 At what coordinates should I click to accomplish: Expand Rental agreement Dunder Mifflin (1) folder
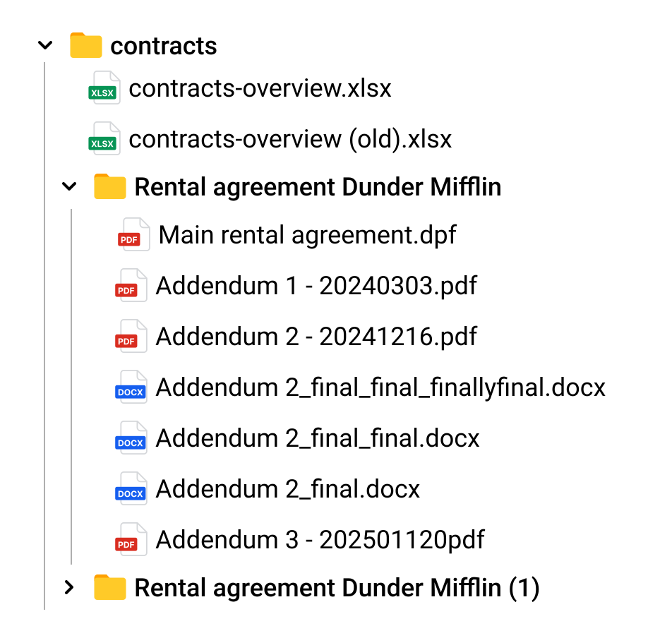pos(69,587)
